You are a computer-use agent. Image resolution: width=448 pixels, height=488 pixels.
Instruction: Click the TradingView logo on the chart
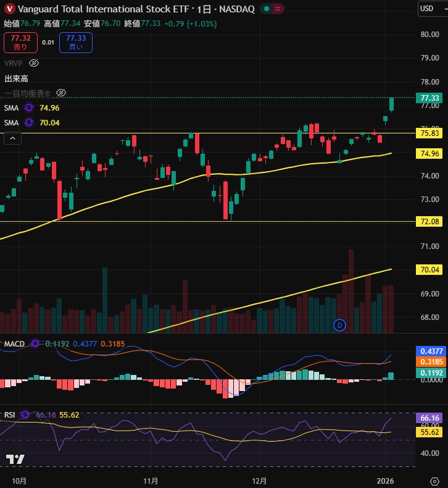click(x=15, y=458)
